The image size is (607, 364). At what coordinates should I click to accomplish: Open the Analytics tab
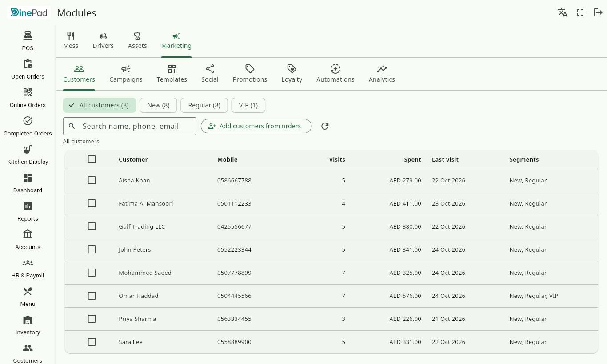pyautogui.click(x=382, y=74)
